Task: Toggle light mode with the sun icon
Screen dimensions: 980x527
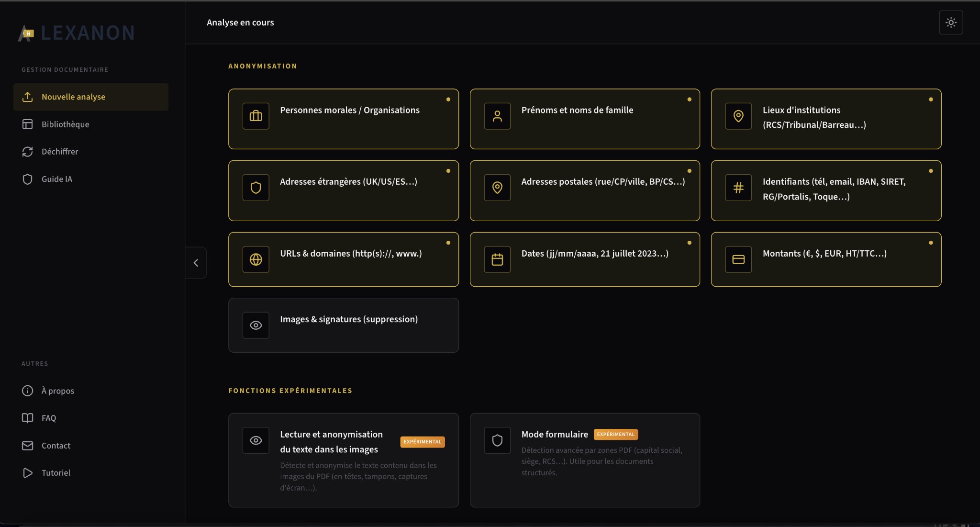Action: (951, 22)
